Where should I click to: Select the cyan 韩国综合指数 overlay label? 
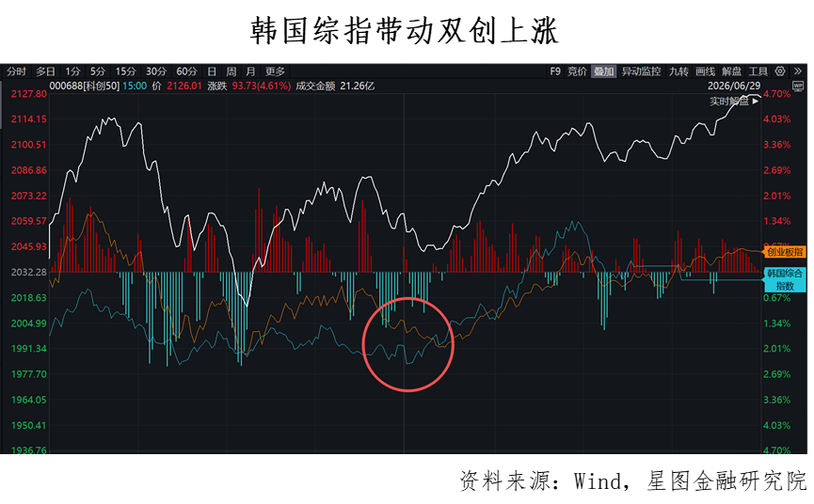coord(785,279)
